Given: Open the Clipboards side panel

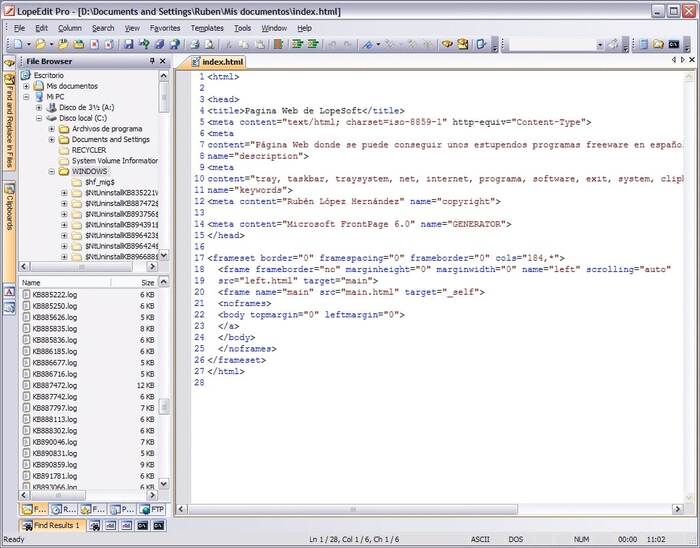Looking at the screenshot, I should pos(8,207).
